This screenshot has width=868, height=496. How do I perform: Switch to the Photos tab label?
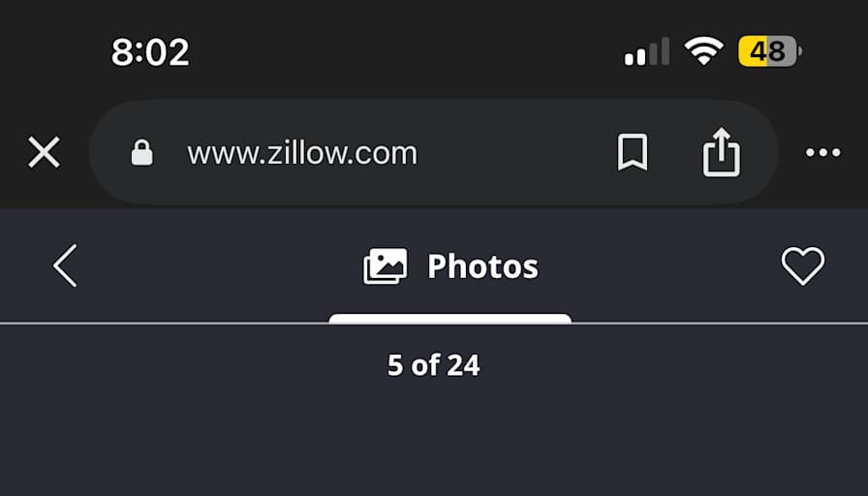coord(482,266)
